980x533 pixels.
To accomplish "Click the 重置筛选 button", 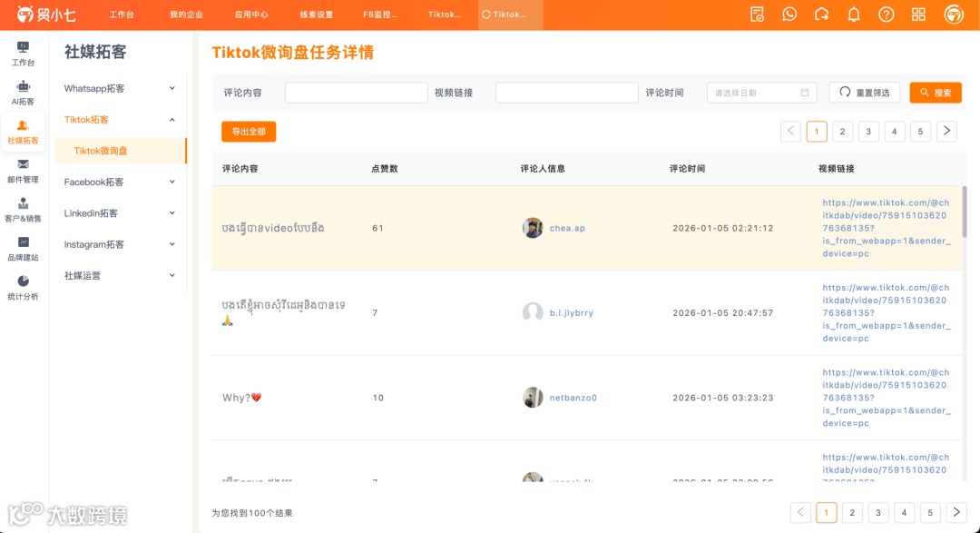I will 865,93.
